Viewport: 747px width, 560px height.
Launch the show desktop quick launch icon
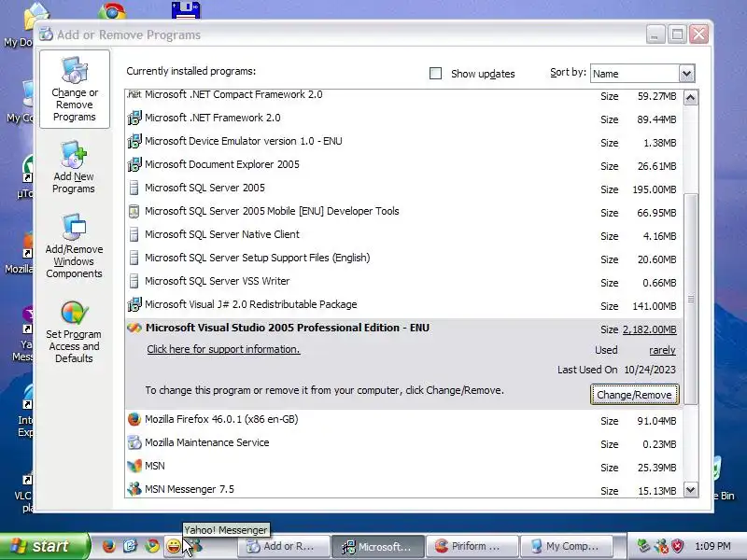[131, 546]
